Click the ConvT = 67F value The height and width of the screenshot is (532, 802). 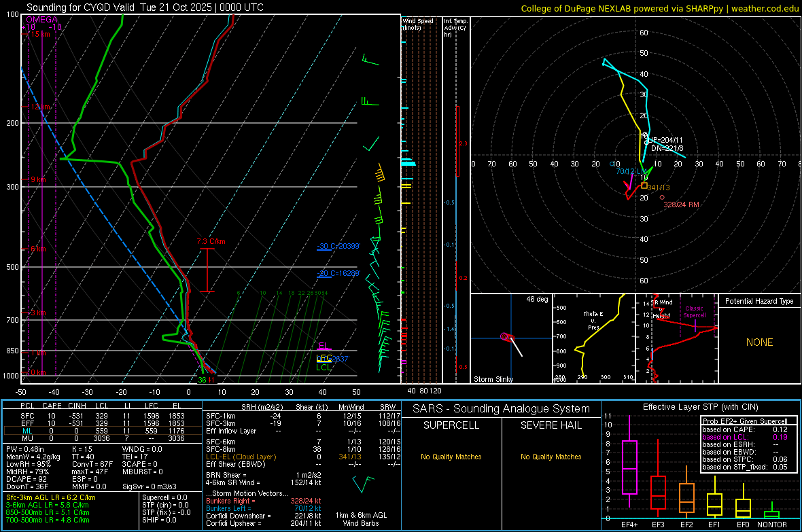[92, 464]
